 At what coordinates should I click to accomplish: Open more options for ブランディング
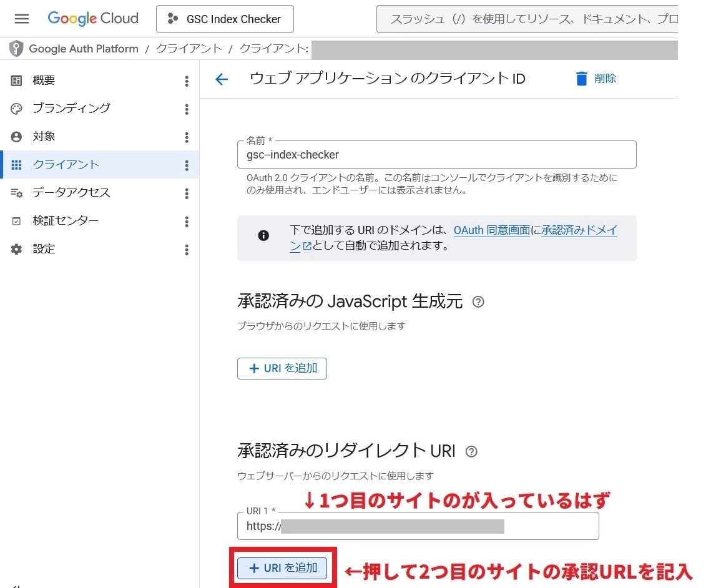187,109
